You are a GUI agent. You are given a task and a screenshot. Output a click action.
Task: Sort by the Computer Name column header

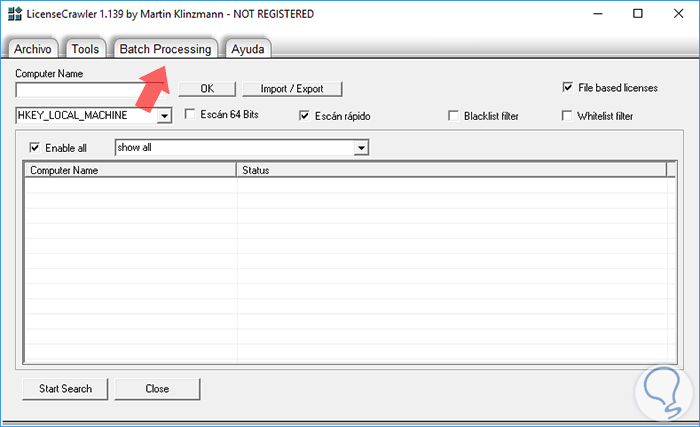[x=130, y=170]
